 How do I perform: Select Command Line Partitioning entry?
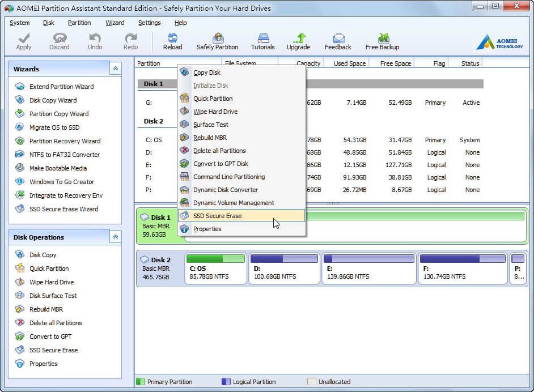pos(241,177)
